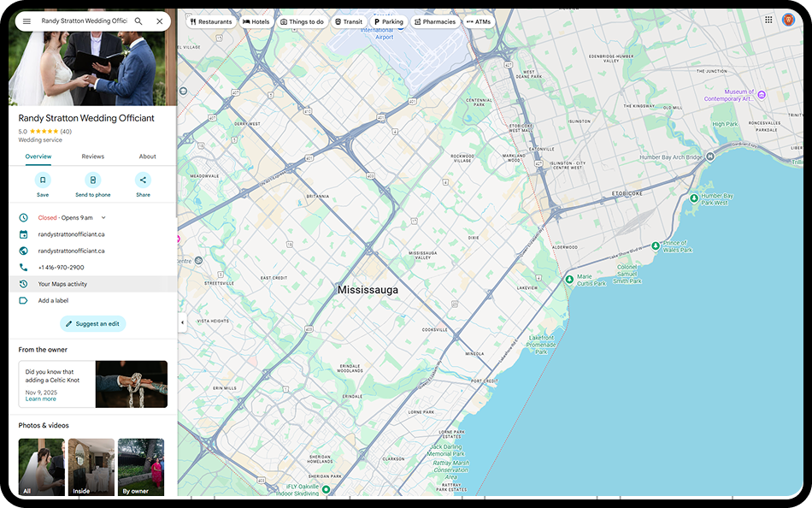The height and width of the screenshot is (508, 812).
Task: Switch to the Reviews tab
Action: (92, 157)
